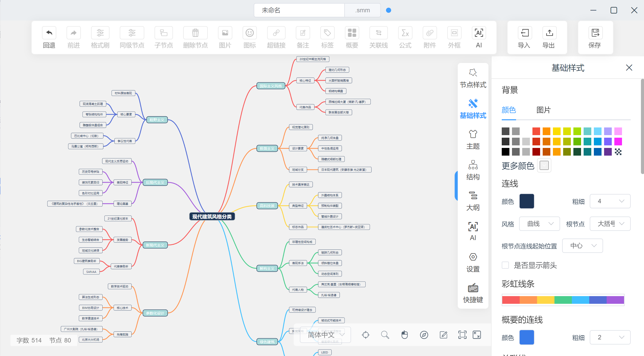Screen dimensions: 644x356
Task: Insert a 子节点 using the toolbar icon
Action: pyautogui.click(x=163, y=37)
